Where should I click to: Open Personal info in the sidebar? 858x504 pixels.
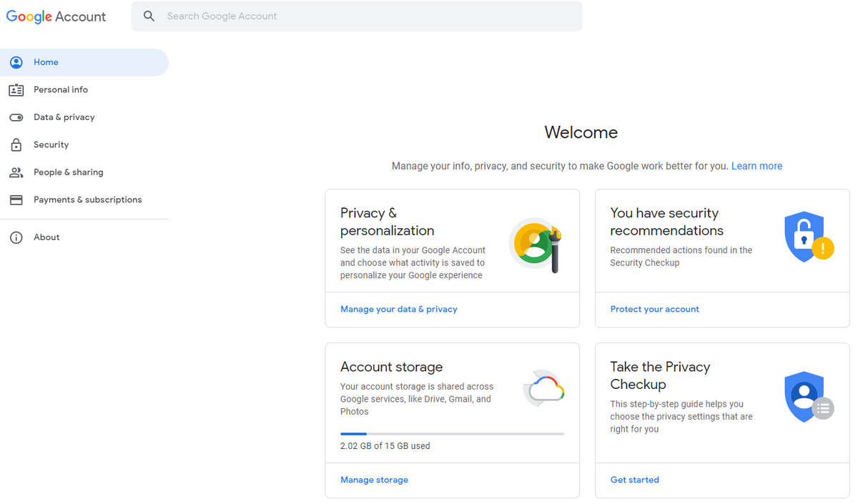[61, 90]
